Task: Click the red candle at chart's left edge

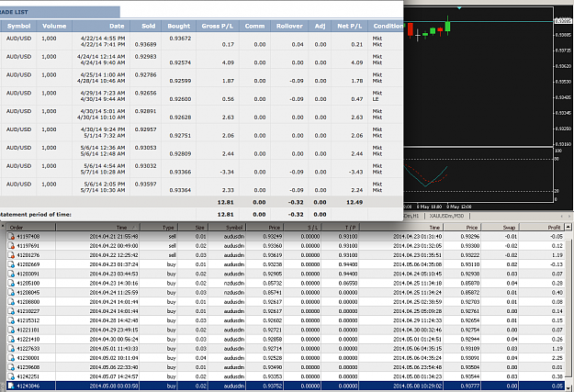Action: click(411, 29)
